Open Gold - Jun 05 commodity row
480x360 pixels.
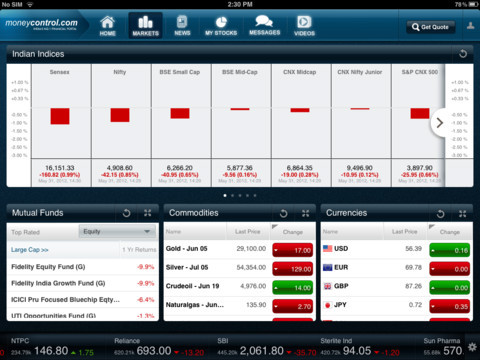(x=239, y=249)
